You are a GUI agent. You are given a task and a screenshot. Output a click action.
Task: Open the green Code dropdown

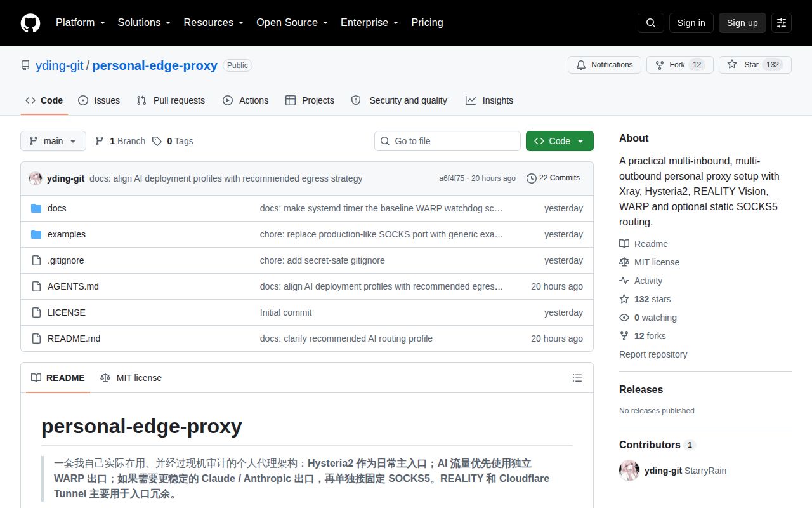pos(560,141)
